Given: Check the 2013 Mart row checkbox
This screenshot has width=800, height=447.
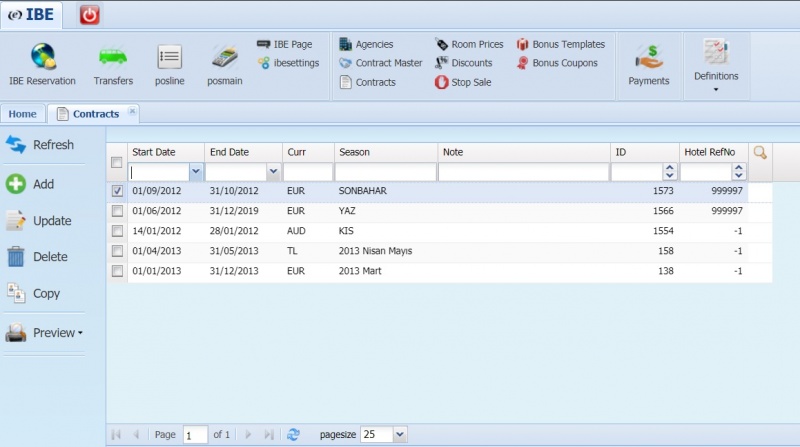Looking at the screenshot, I should (x=117, y=271).
